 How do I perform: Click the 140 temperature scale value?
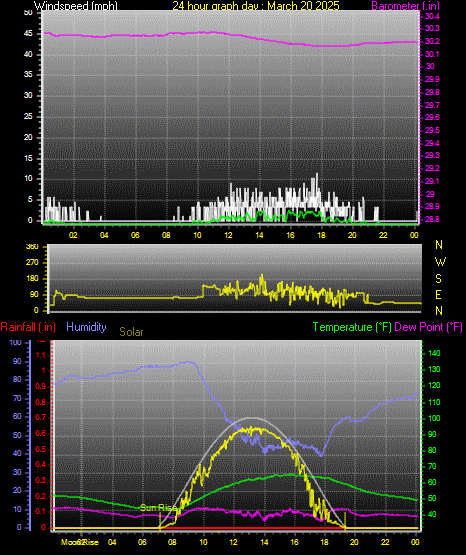coord(434,353)
